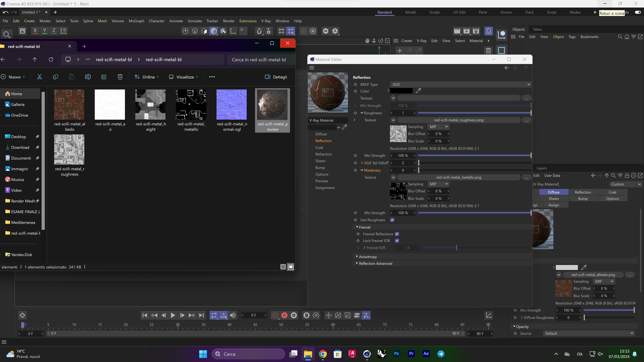Disable the Lock Fresnel IOR checkbox
This screenshot has width=644, height=362.
[x=397, y=241]
